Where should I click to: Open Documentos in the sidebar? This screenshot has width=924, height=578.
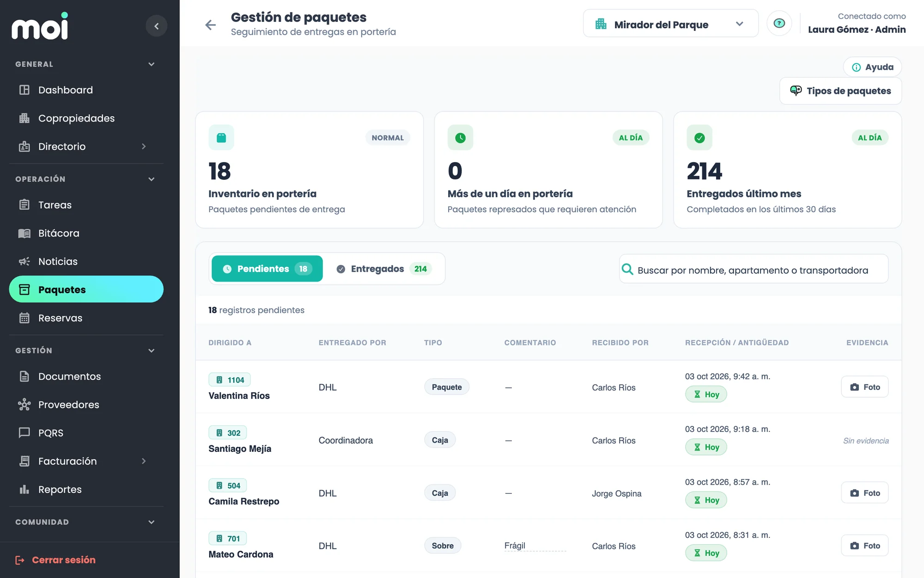coord(86,376)
